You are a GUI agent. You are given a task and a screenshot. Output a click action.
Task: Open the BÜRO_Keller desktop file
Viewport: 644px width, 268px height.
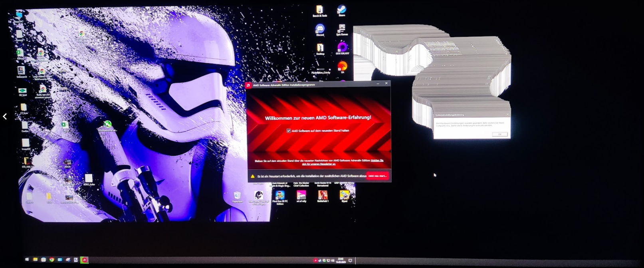pos(89,180)
